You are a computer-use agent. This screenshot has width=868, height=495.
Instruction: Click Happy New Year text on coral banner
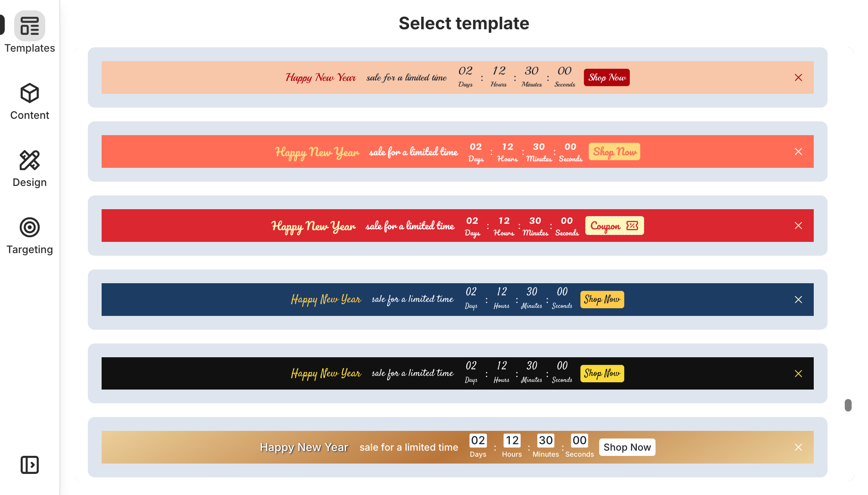pos(317,152)
